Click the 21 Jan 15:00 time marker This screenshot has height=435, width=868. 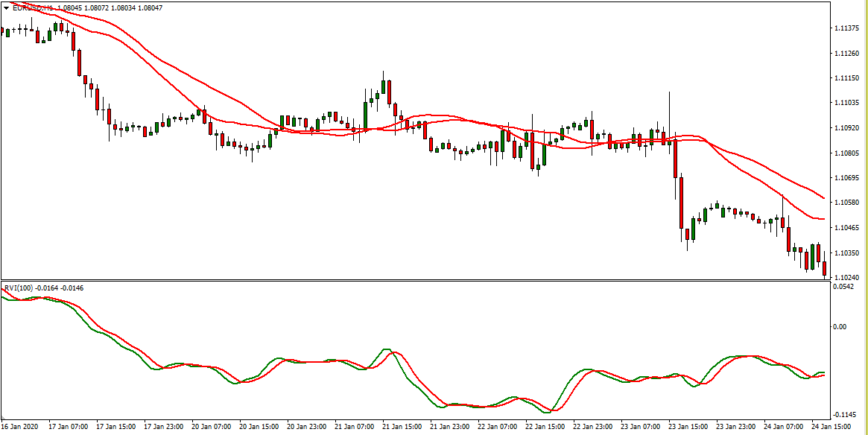point(403,428)
